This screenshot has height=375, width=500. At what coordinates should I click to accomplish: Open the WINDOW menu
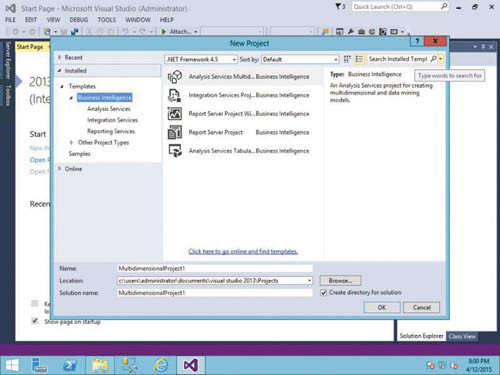coord(138,20)
